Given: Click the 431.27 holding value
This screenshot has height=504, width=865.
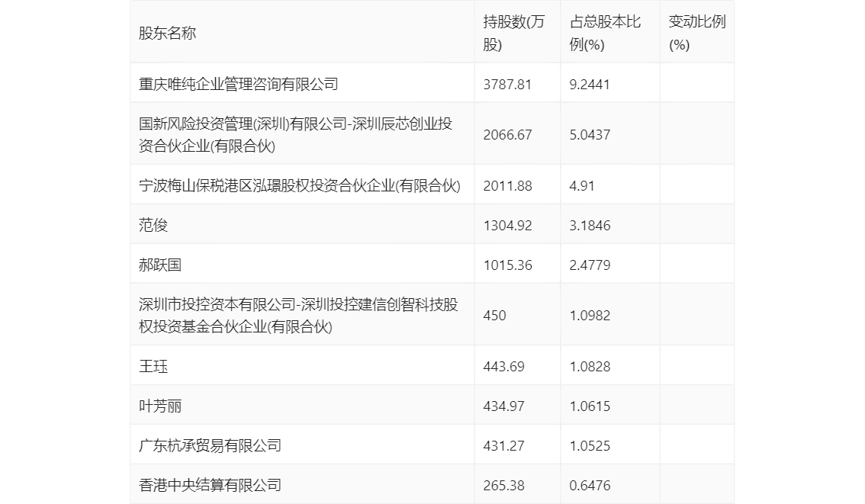Looking at the screenshot, I should point(503,445).
